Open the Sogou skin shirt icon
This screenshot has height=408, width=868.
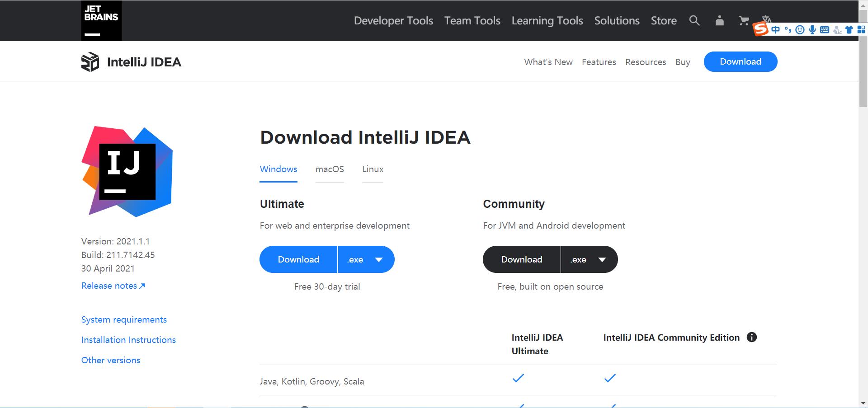pos(849,30)
